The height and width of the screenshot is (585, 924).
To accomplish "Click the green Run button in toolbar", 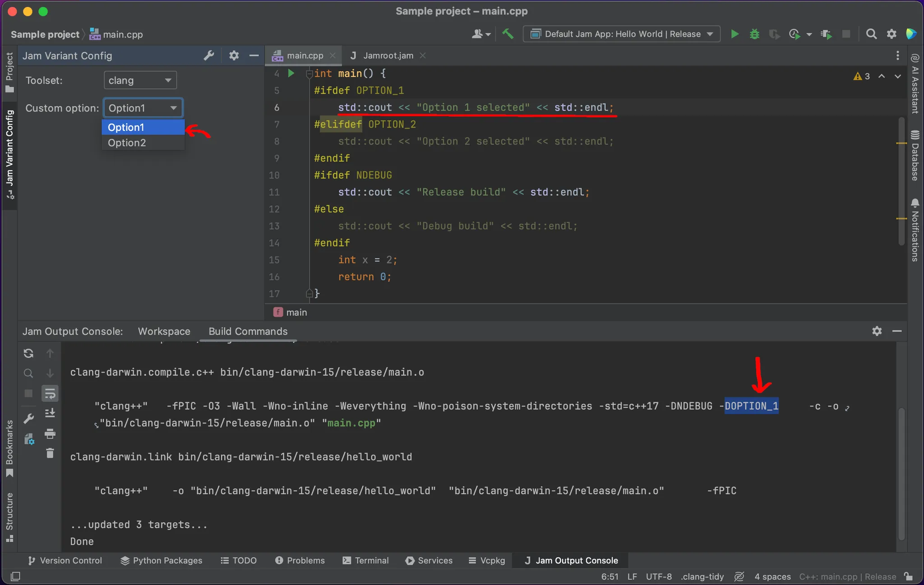I will (735, 34).
